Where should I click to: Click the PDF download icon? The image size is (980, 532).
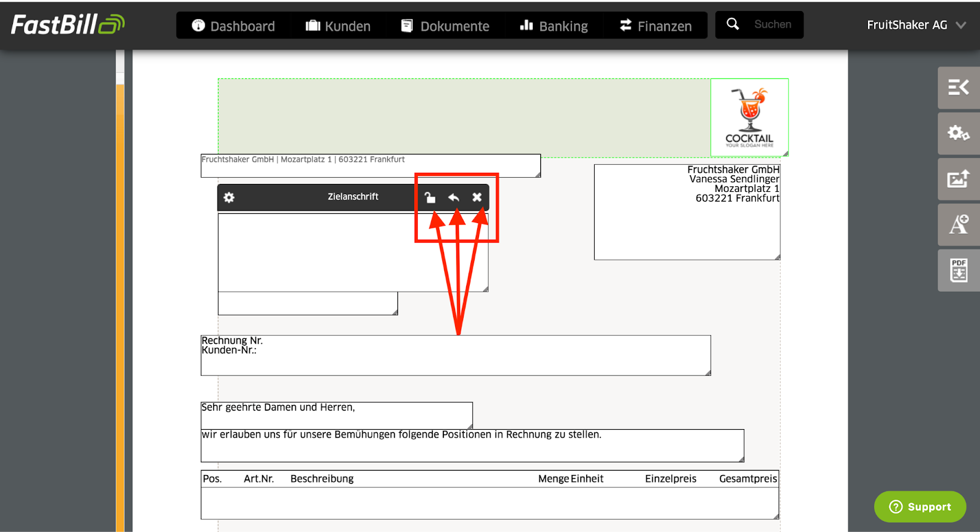pyautogui.click(x=959, y=270)
